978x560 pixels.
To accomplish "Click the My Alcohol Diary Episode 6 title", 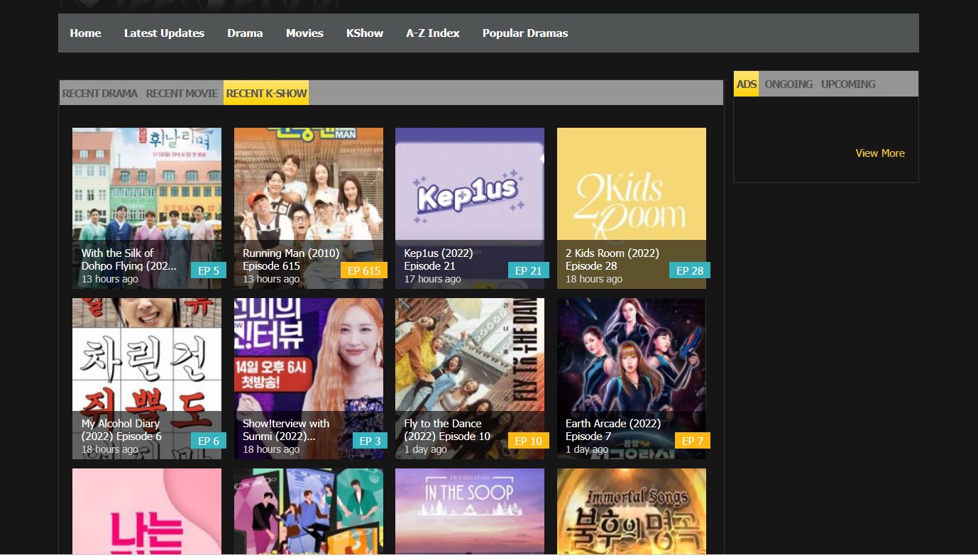I will coord(121,430).
